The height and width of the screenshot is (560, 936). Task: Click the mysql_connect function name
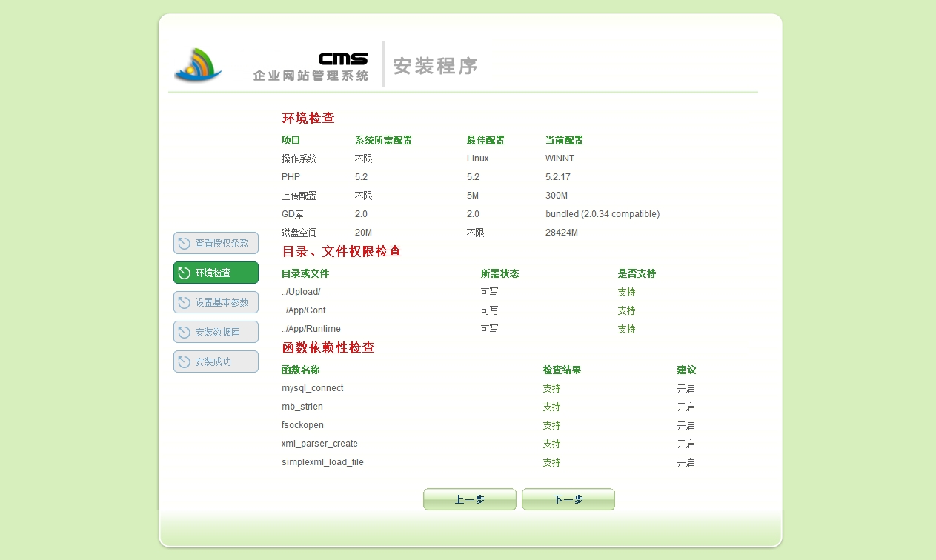(313, 388)
